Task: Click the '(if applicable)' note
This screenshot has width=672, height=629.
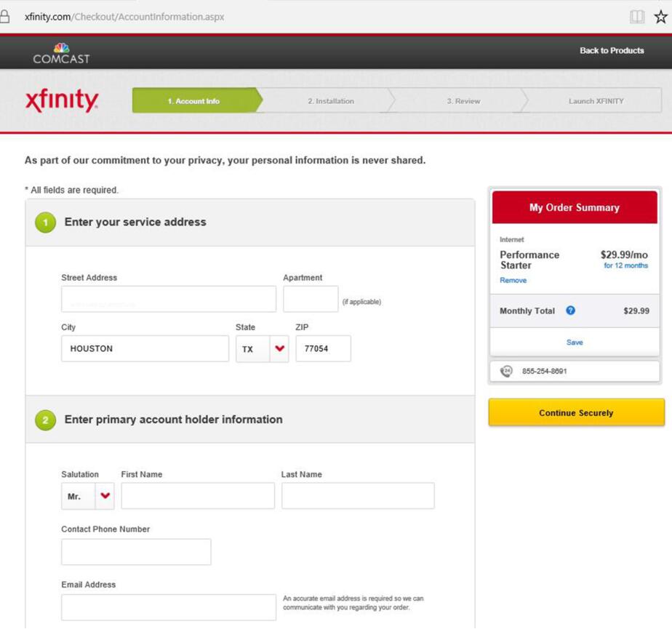Action: click(x=361, y=302)
